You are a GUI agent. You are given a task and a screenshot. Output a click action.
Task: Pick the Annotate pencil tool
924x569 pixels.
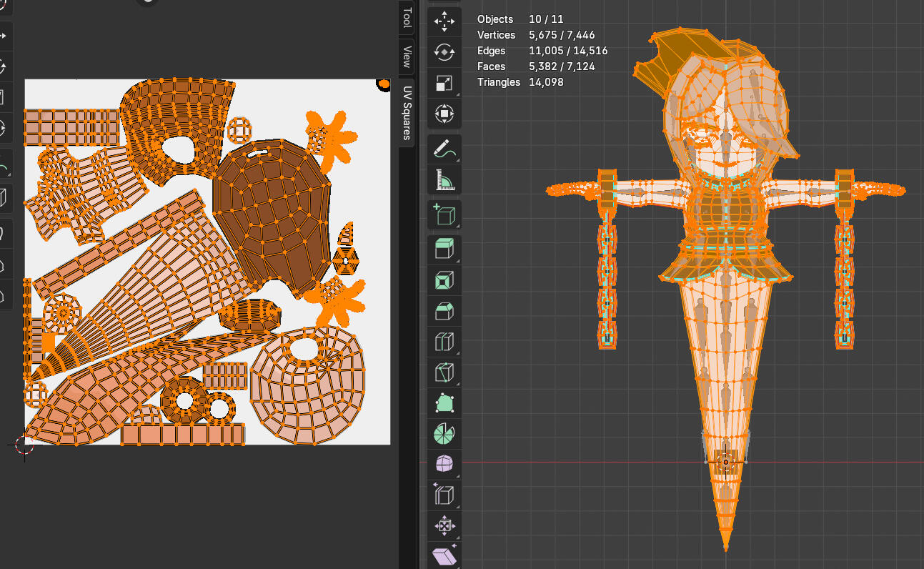444,150
